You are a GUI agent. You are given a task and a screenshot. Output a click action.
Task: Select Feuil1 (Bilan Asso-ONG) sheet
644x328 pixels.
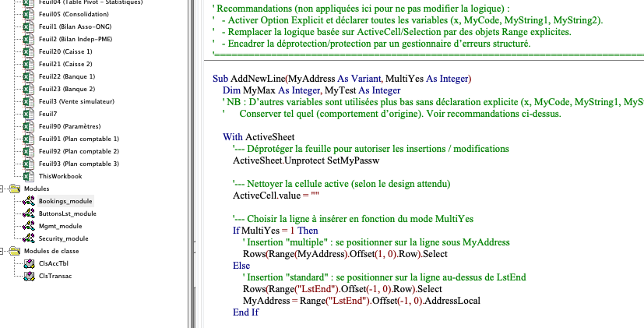pyautogui.click(x=73, y=26)
